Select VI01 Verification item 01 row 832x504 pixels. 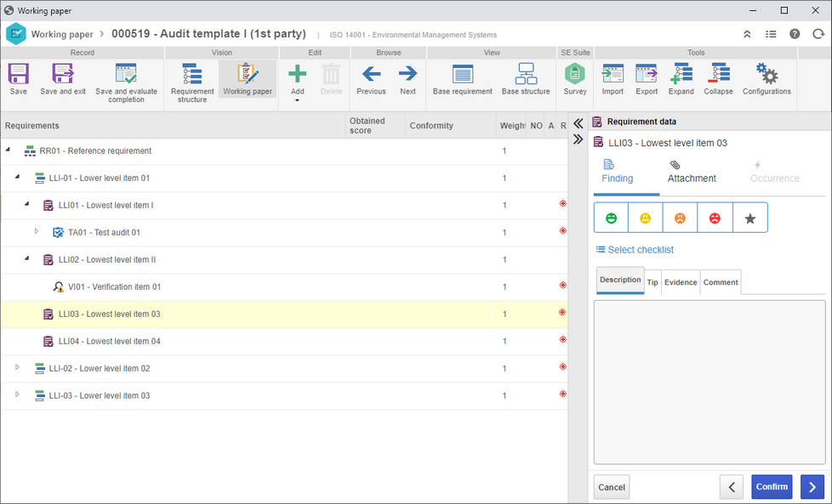click(x=284, y=286)
